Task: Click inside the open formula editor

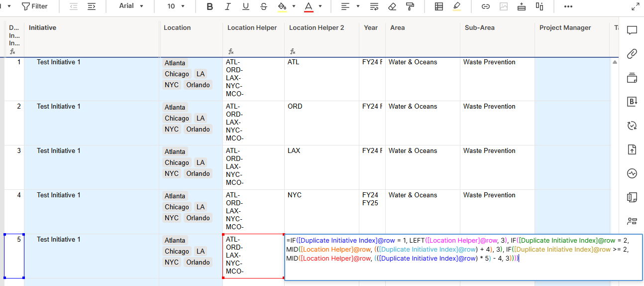Action: pos(463,258)
